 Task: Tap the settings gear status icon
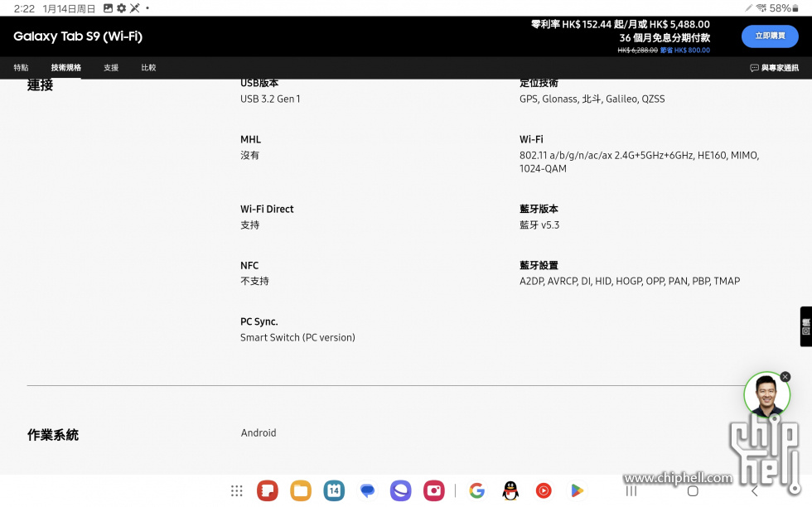click(121, 8)
